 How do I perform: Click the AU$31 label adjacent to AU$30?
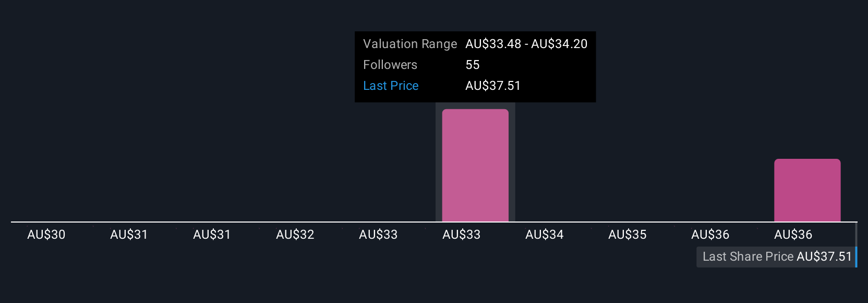pyautogui.click(x=129, y=235)
